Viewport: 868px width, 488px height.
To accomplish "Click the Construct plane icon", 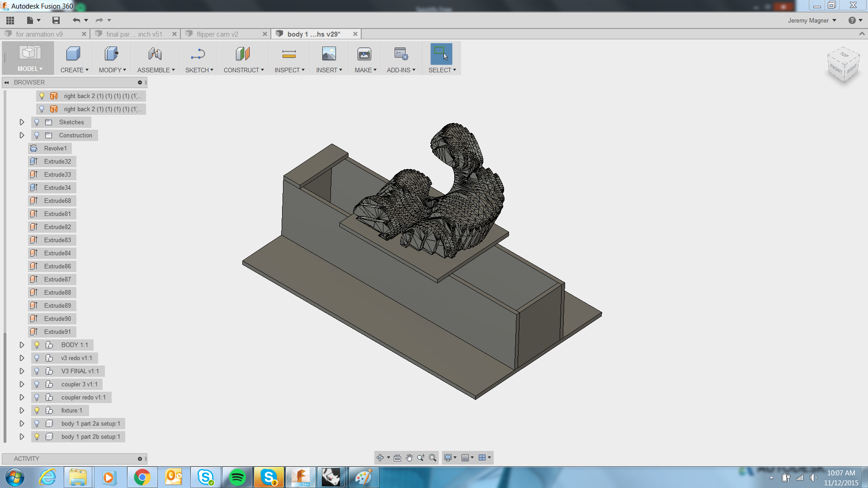I will click(x=243, y=54).
